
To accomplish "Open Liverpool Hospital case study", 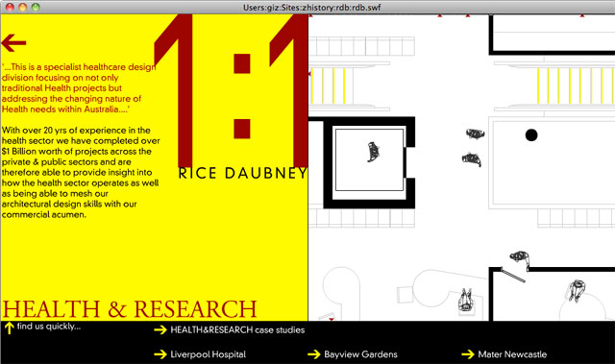I will tap(208, 354).
